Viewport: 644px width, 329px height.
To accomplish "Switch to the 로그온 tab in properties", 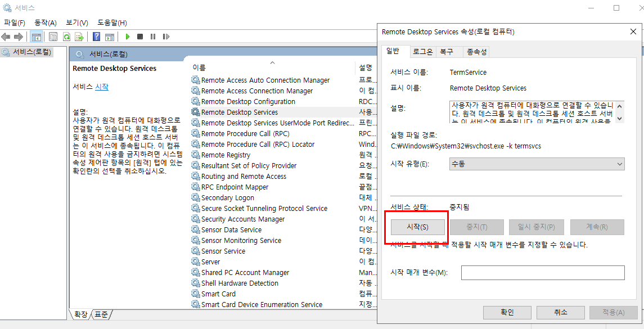I will (422, 52).
